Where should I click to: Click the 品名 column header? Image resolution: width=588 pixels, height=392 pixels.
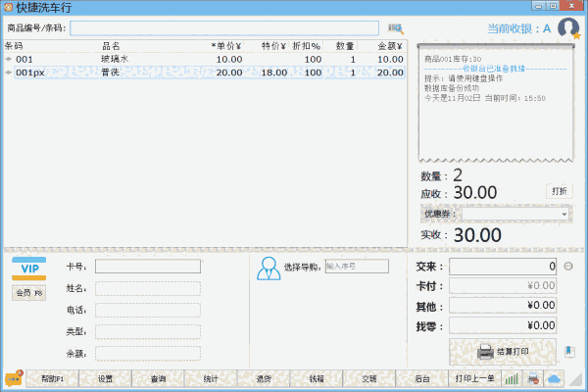111,46
